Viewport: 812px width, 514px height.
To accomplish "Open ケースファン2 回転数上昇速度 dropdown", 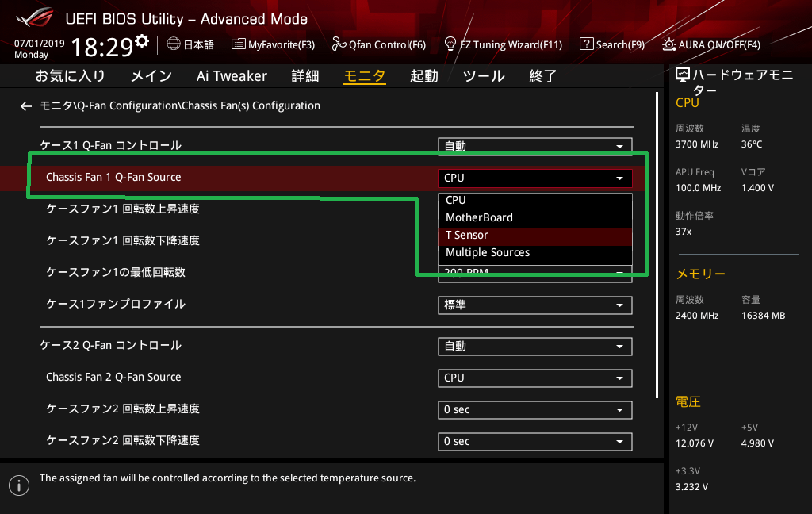I will point(535,410).
